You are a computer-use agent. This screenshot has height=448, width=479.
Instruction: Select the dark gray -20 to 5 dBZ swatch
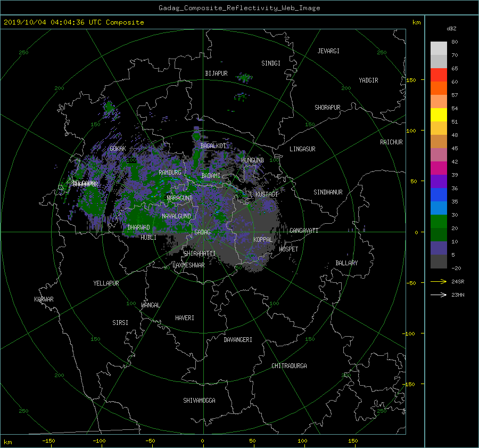pyautogui.click(x=439, y=262)
